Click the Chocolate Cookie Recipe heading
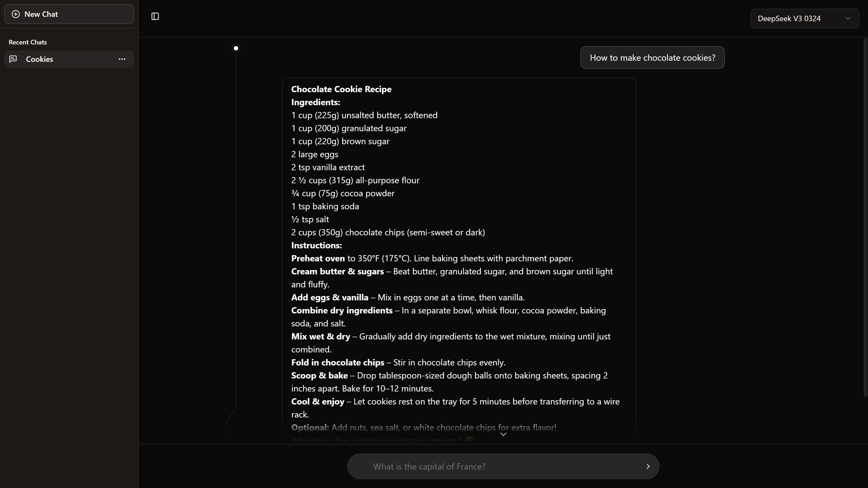 coord(341,89)
